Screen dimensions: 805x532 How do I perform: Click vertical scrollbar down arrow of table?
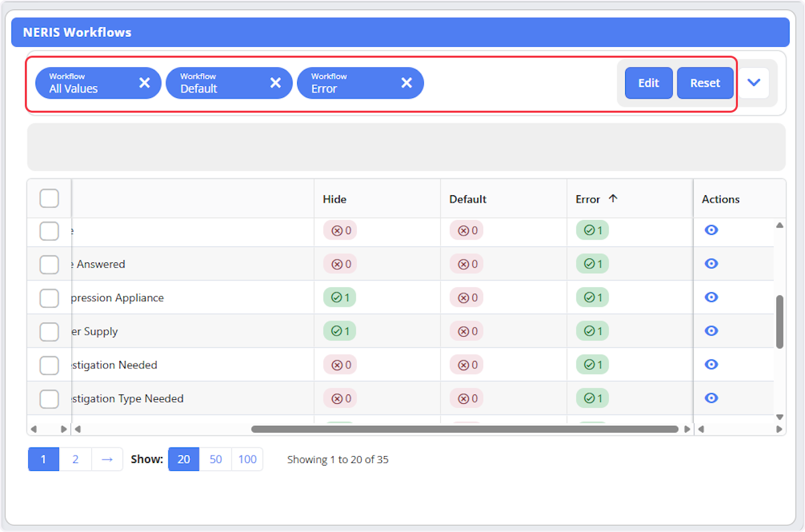coord(780,417)
